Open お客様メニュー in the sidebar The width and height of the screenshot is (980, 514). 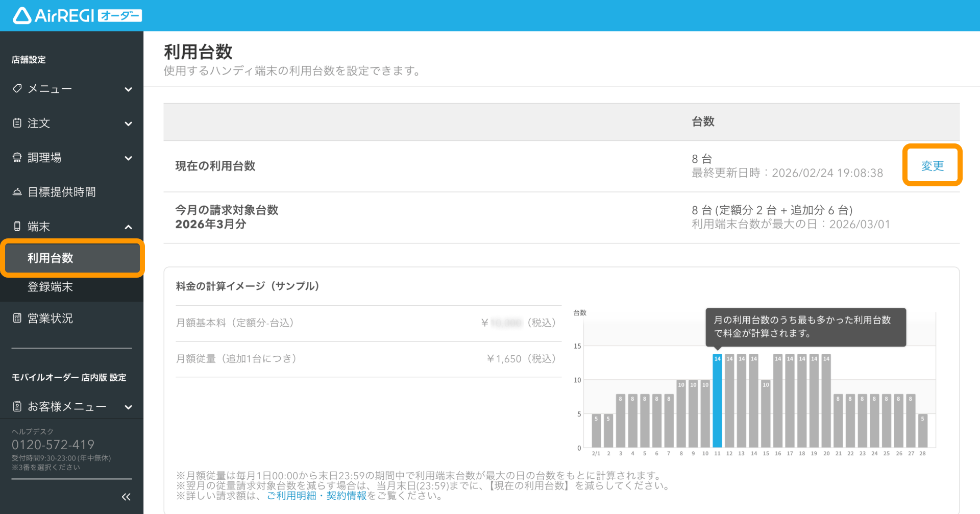click(x=71, y=406)
